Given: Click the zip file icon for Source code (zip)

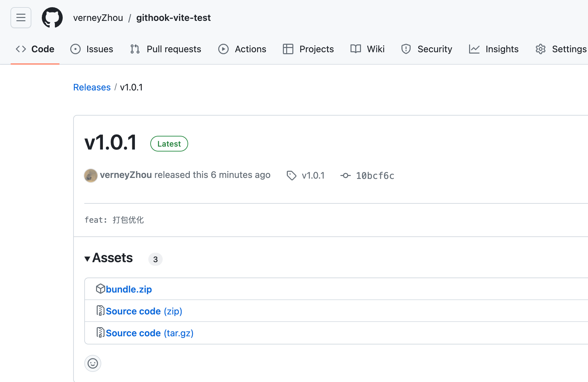Looking at the screenshot, I should point(100,311).
